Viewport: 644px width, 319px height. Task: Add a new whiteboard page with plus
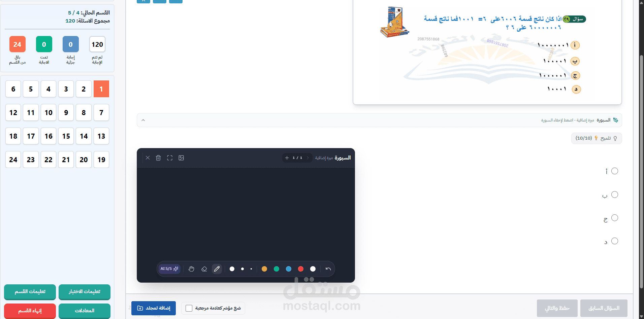coord(287,158)
